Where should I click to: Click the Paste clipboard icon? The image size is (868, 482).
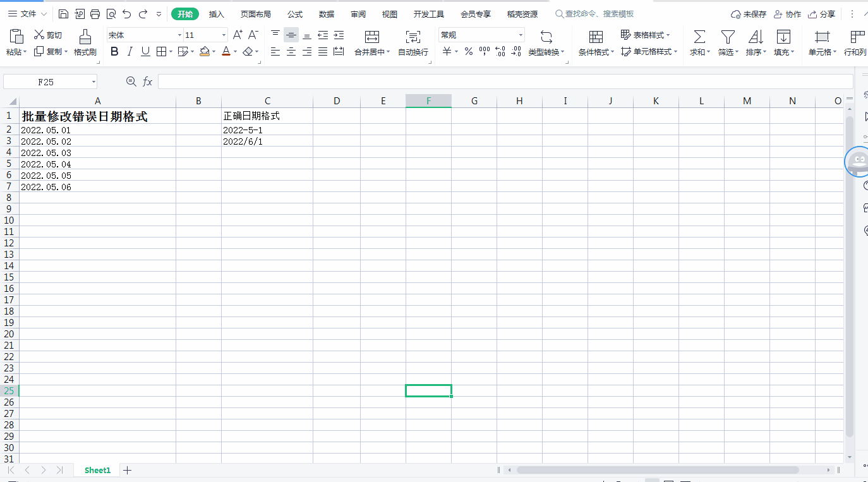pyautogui.click(x=16, y=37)
